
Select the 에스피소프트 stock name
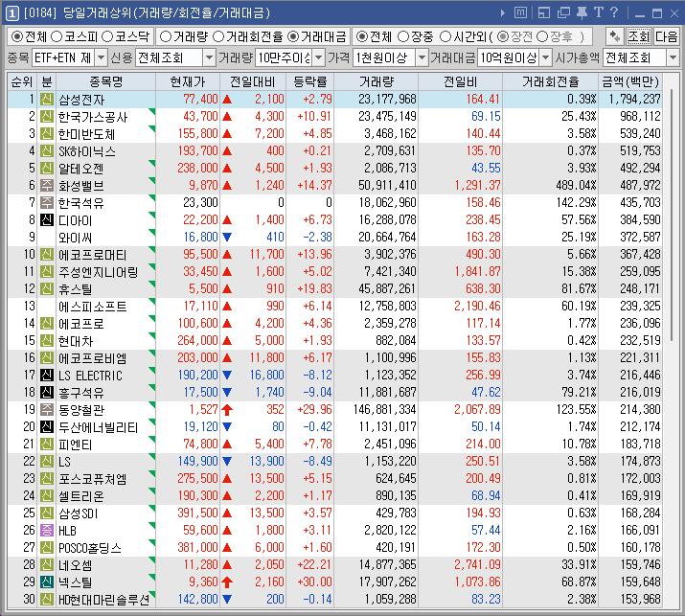(x=93, y=307)
